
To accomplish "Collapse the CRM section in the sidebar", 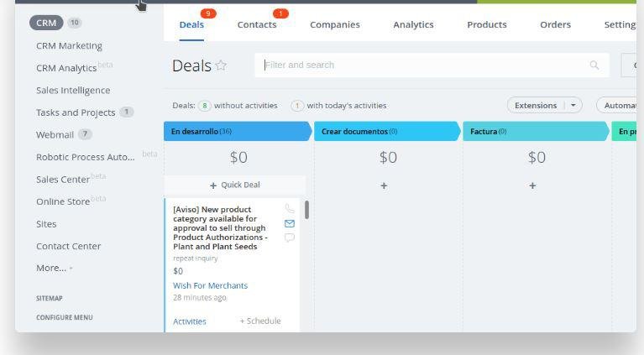I will tap(49, 23).
